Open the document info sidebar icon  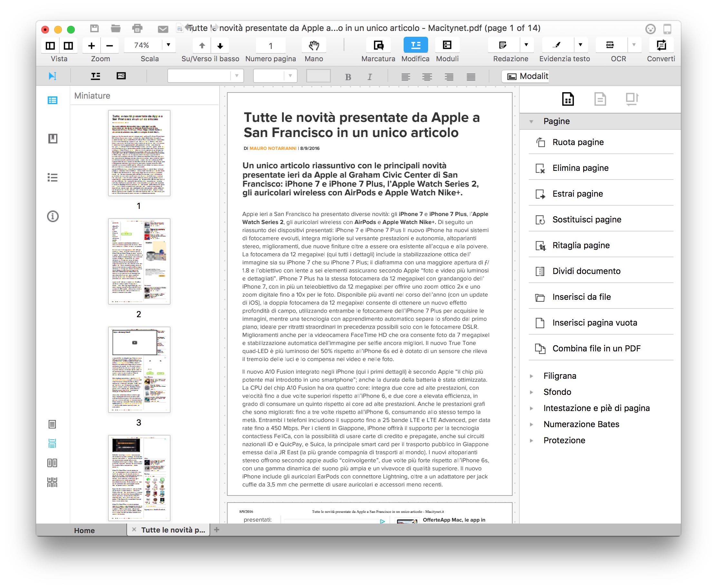pos(53,216)
